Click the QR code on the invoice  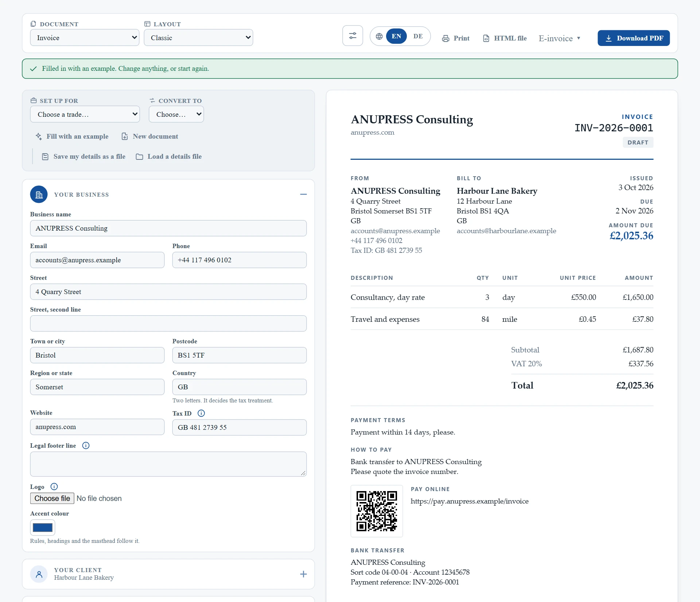coord(377,511)
